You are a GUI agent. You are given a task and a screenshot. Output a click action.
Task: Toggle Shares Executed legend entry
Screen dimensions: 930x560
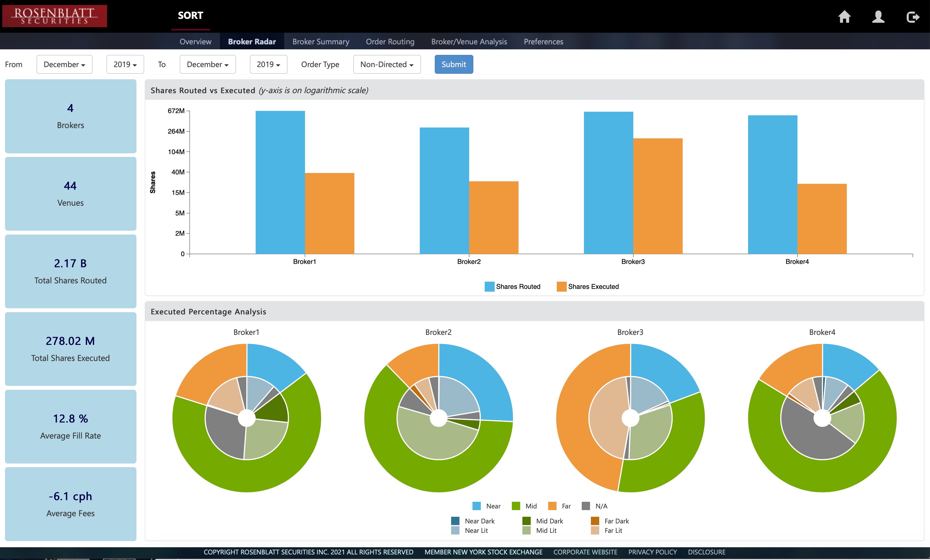[x=588, y=286]
